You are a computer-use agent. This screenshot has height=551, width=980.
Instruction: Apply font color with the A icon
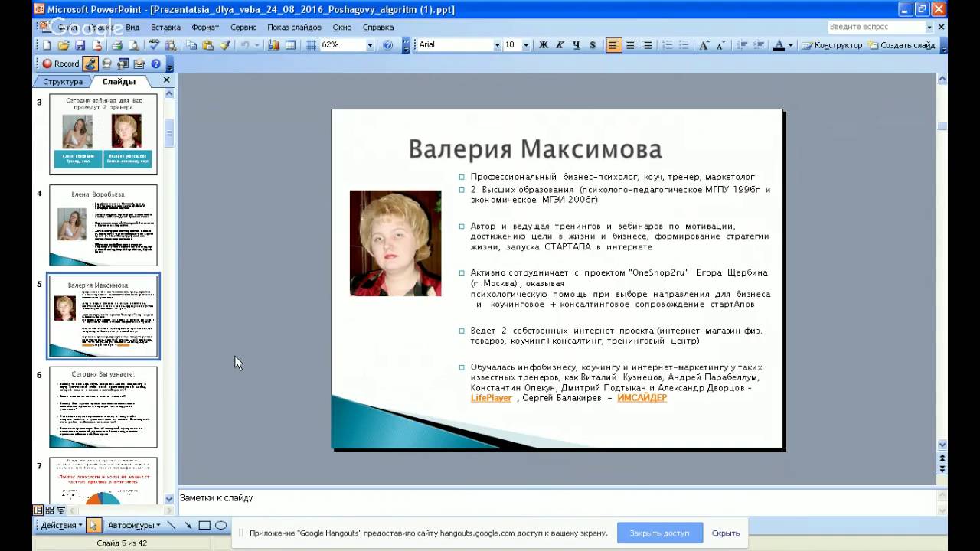[x=779, y=45]
